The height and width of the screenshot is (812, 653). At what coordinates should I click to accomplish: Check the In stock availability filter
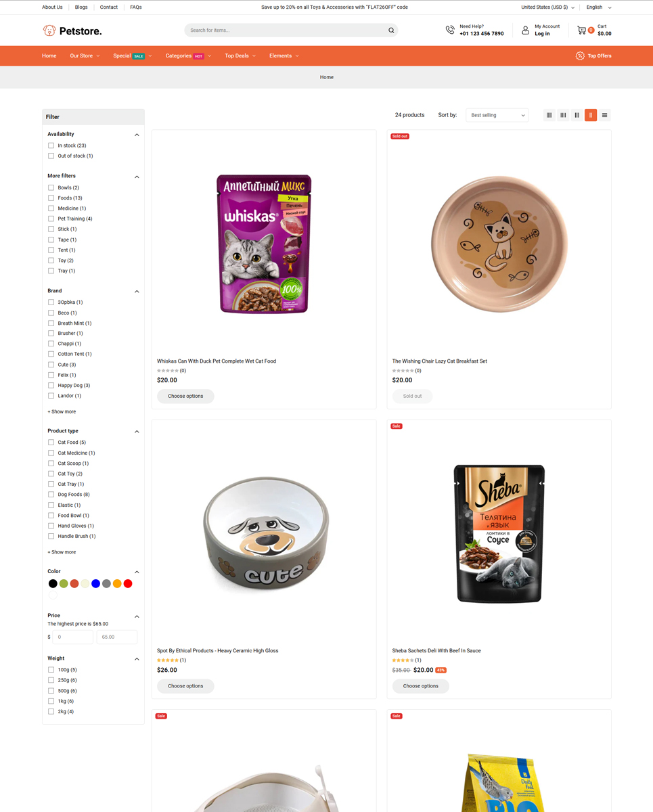pos(51,145)
